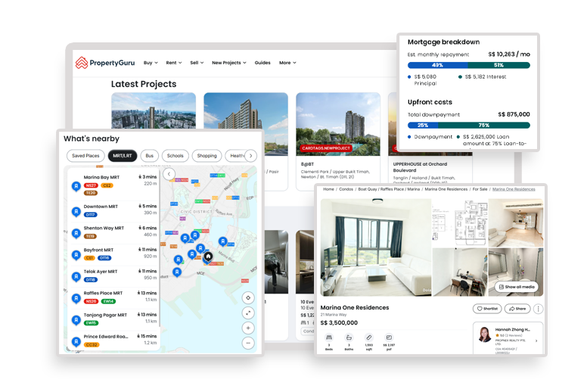The height and width of the screenshot is (392, 587).
Task: Click the Telok Ayer MRT station icon
Action: tap(76, 277)
